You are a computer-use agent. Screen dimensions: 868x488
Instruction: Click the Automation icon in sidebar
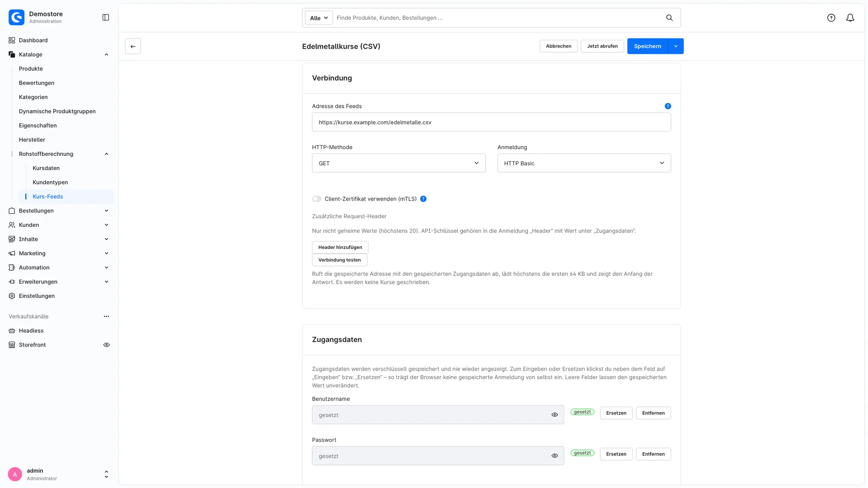(12, 267)
